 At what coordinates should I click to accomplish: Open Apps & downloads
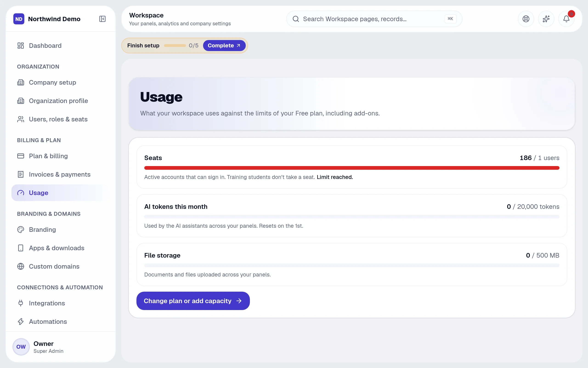(x=61, y=248)
